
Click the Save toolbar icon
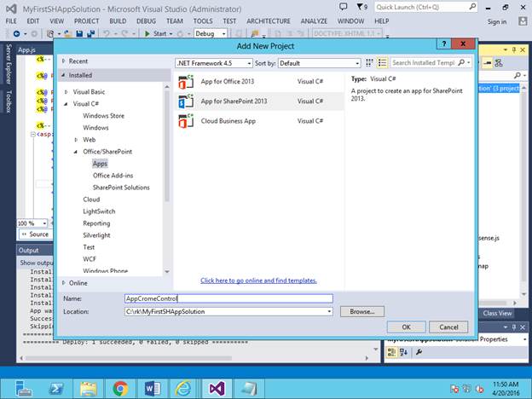tap(79, 33)
